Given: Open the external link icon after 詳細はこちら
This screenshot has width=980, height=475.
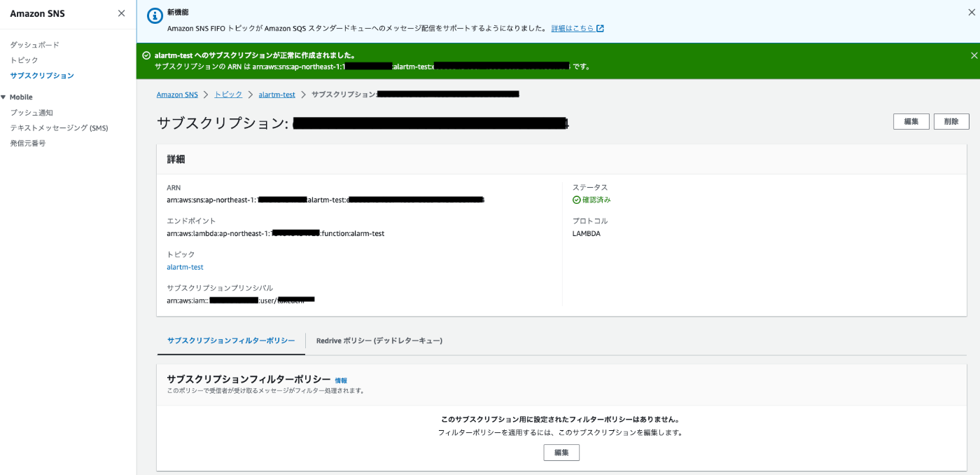Looking at the screenshot, I should click(x=600, y=29).
